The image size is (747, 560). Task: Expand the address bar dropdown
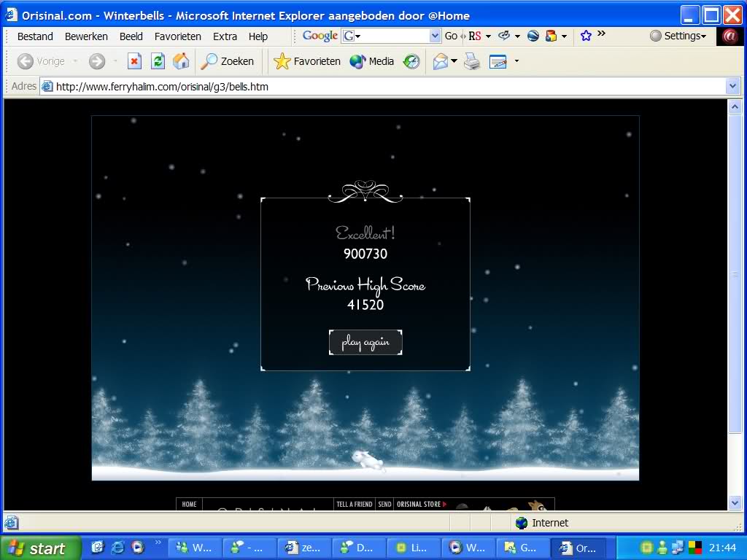tap(733, 86)
